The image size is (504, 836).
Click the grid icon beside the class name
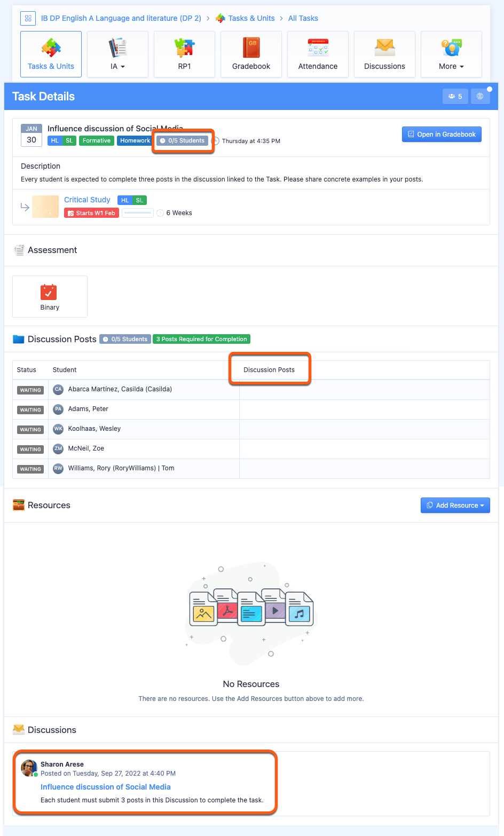(x=28, y=18)
